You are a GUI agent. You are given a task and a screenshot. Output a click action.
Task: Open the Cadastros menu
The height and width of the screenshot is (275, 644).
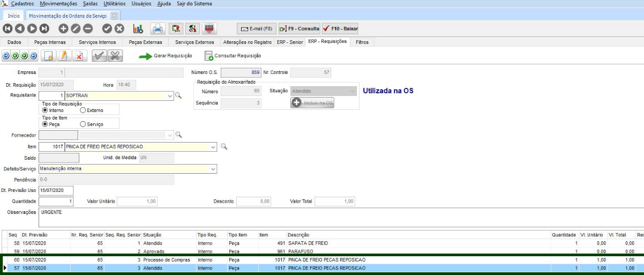pos(23,4)
